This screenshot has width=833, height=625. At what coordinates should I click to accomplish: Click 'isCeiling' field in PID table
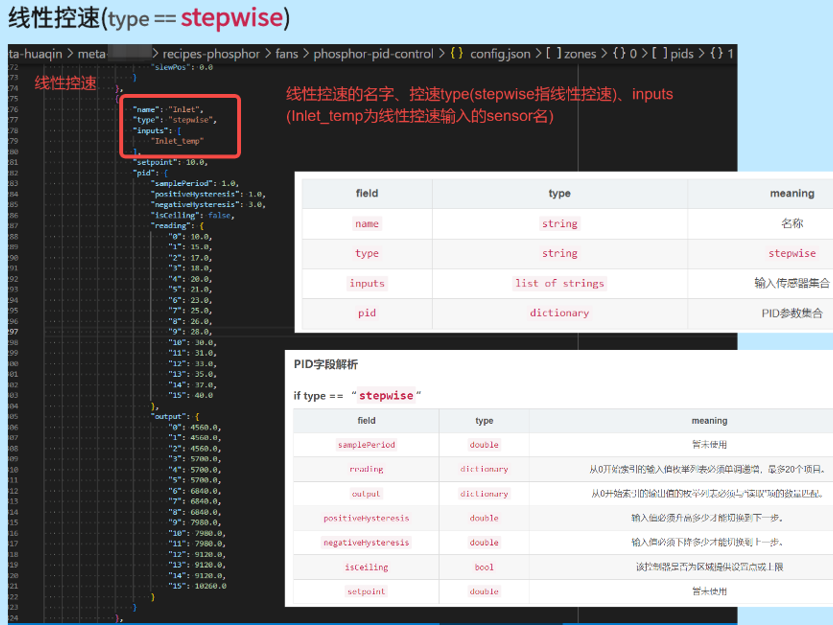(367, 567)
